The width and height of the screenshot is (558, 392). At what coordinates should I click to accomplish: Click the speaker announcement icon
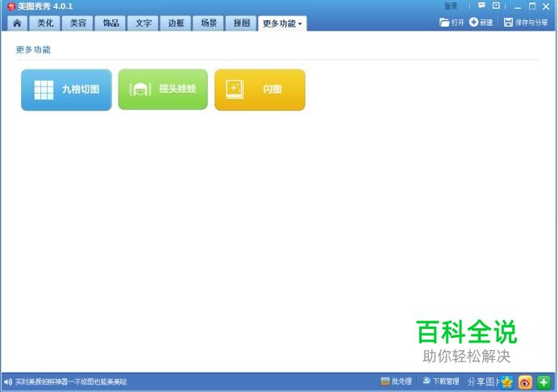click(8, 382)
